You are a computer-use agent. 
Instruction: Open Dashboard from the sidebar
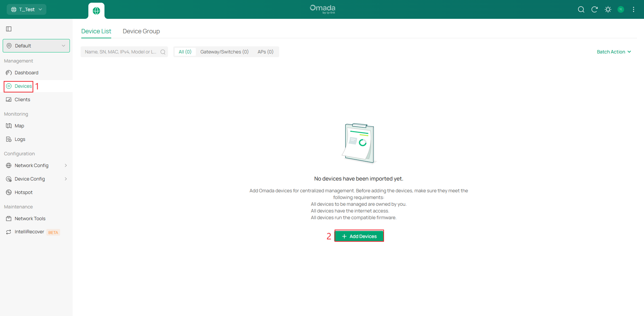[x=36, y=72]
